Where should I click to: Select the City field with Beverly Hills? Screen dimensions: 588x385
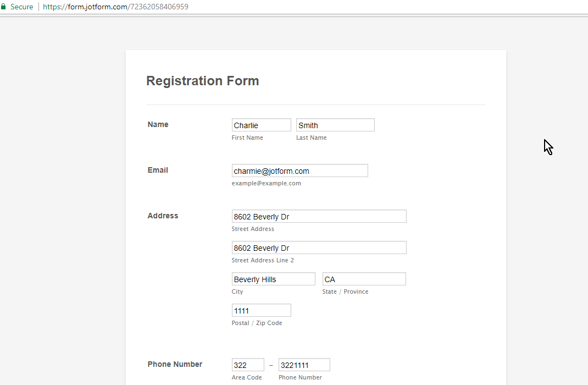coord(273,279)
